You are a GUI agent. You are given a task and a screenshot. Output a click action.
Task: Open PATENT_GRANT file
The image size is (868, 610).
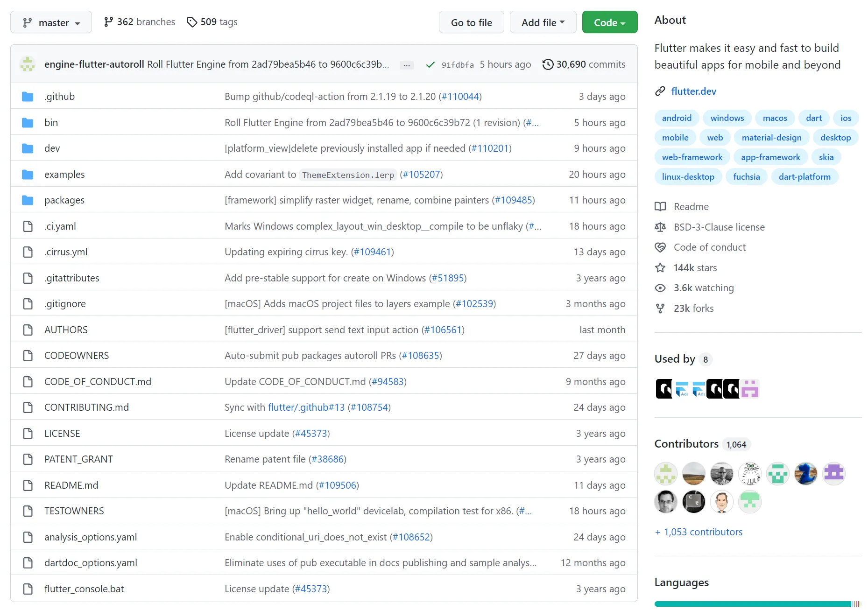click(78, 459)
